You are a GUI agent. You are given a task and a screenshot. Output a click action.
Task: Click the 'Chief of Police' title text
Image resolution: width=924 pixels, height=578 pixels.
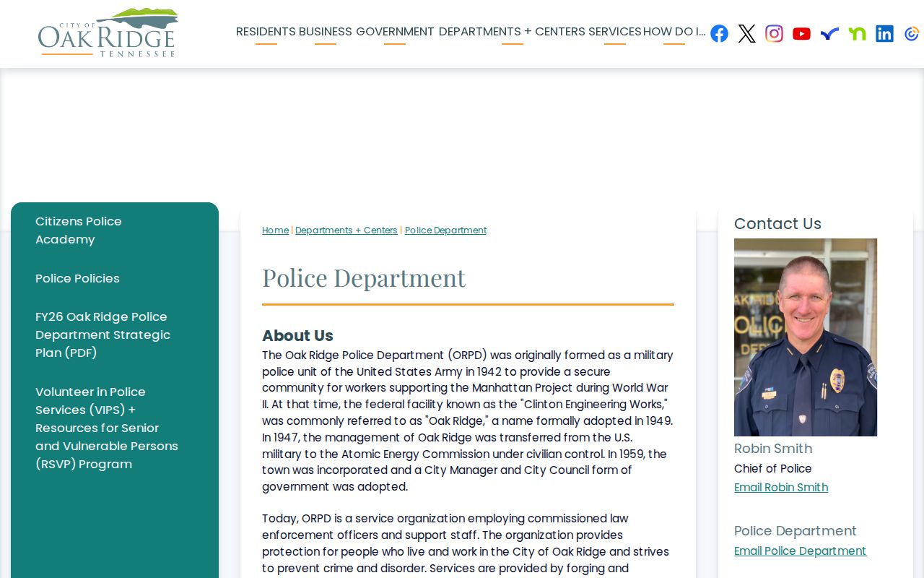point(772,469)
